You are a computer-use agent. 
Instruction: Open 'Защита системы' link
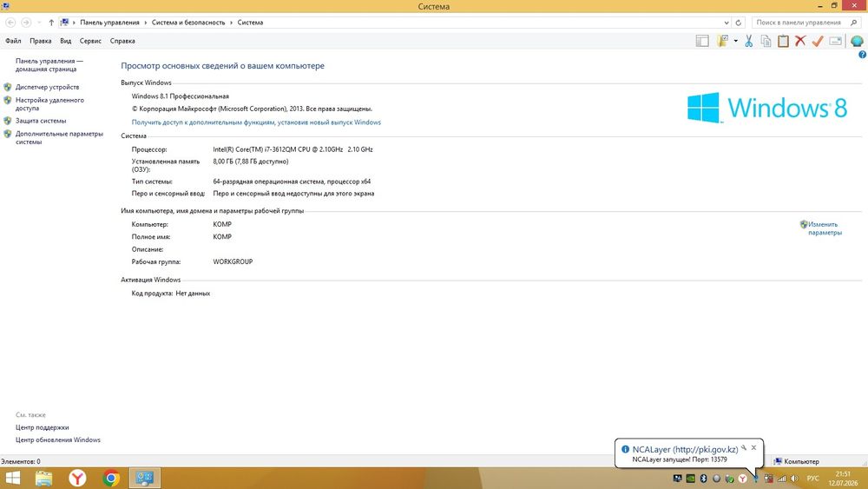point(41,121)
